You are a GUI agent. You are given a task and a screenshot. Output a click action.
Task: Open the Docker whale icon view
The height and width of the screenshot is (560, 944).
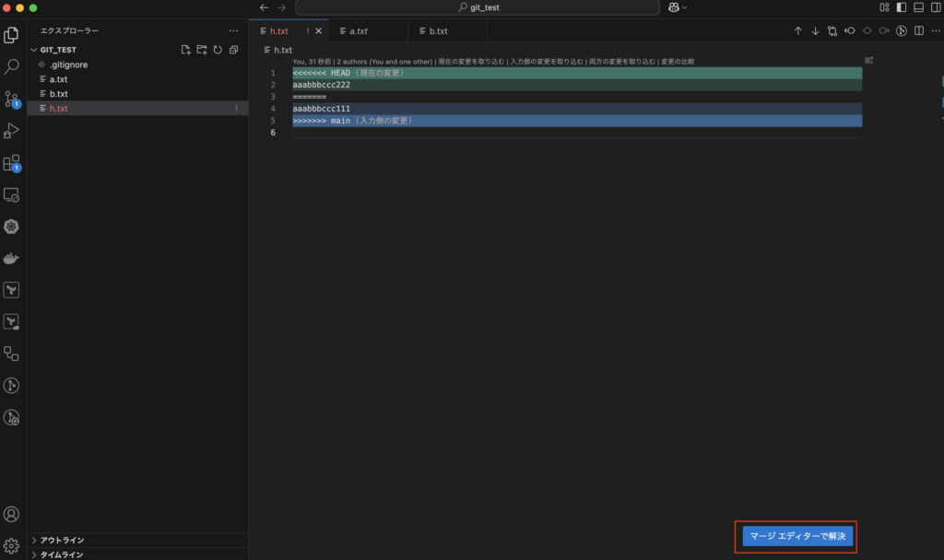coord(11,259)
